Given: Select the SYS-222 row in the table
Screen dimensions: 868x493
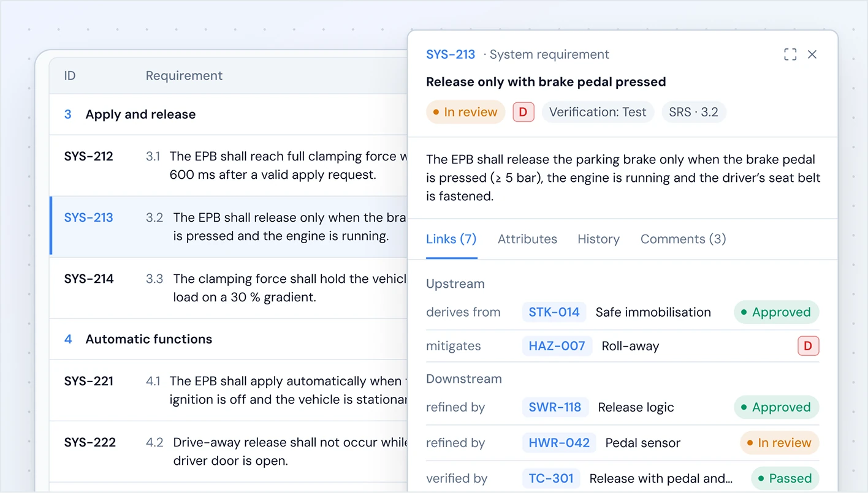Looking at the screenshot, I should (229, 451).
